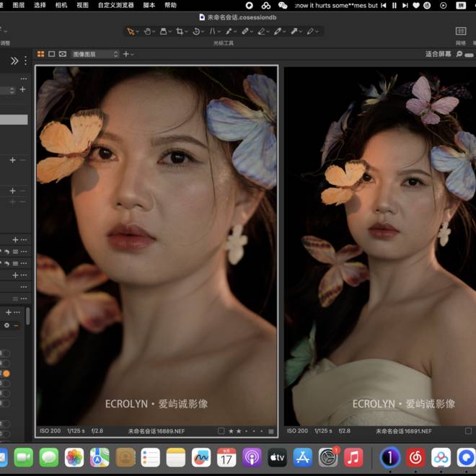
Task: Select the pan hand tool
Action: tap(148, 31)
